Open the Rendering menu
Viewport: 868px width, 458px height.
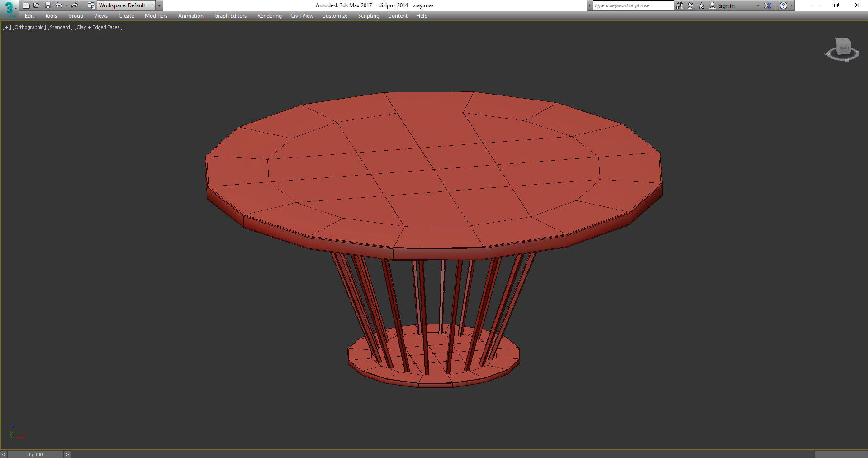[x=269, y=16]
